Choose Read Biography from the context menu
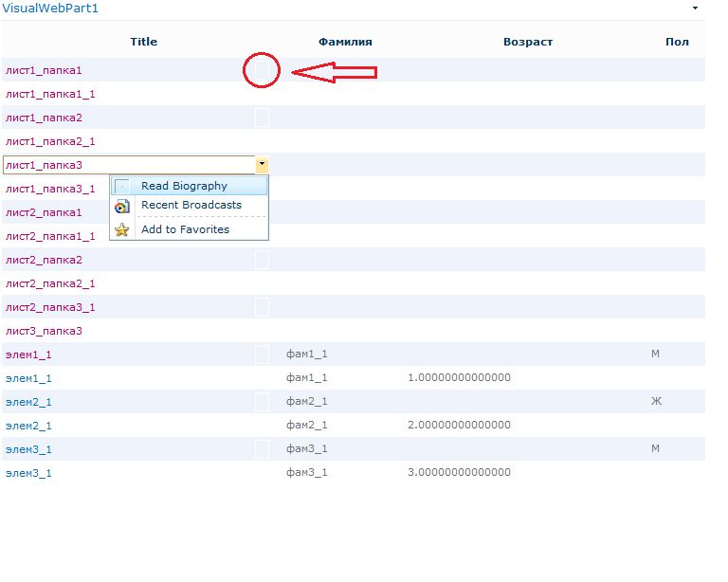This screenshot has width=728, height=582. coord(189,186)
